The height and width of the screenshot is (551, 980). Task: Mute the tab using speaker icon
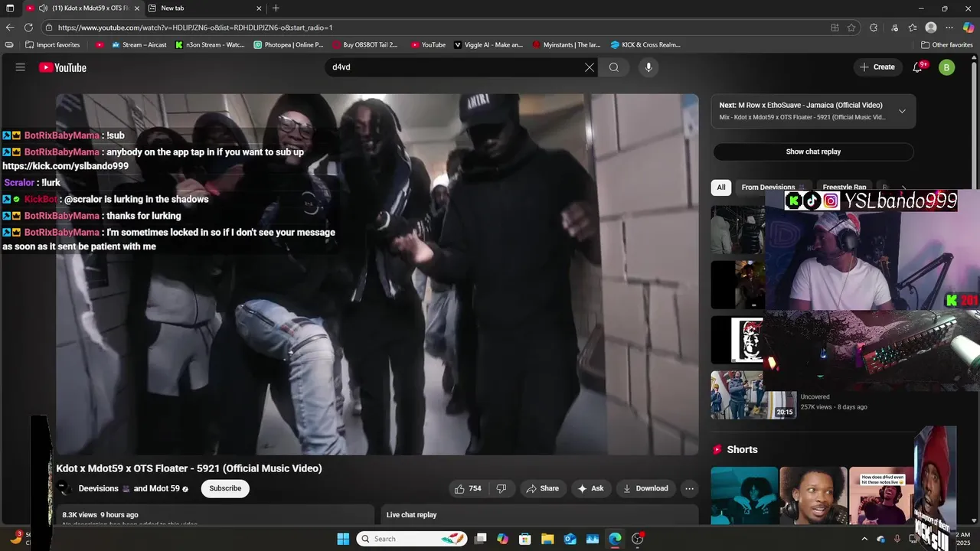pyautogui.click(x=43, y=8)
